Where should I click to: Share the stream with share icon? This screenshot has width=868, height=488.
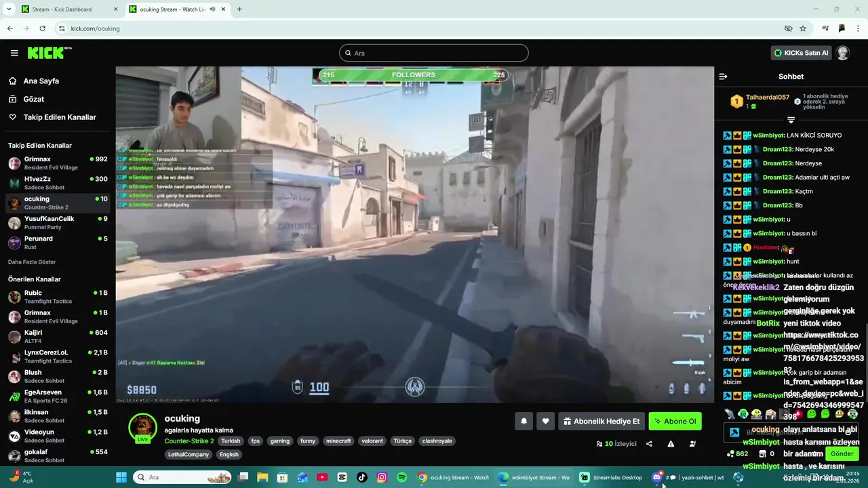point(649,444)
